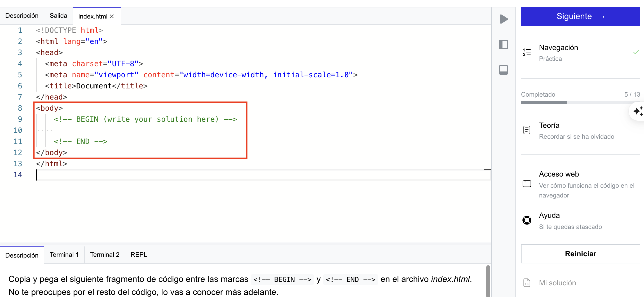The height and width of the screenshot is (297, 644).
Task: Open the Terminal 2 tab
Action: pos(105,255)
